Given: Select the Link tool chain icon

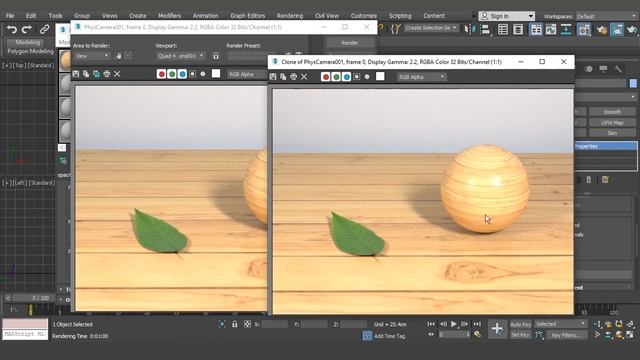Looking at the screenshot, I should (44, 29).
